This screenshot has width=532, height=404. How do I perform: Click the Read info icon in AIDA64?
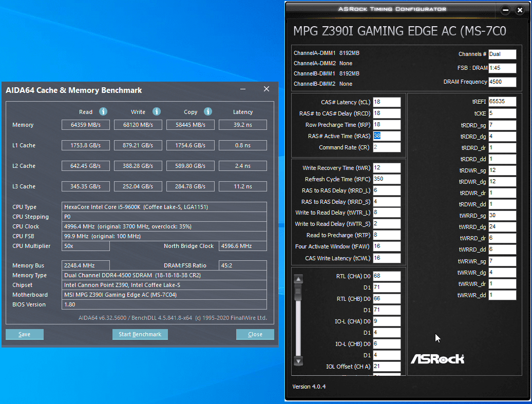click(103, 111)
